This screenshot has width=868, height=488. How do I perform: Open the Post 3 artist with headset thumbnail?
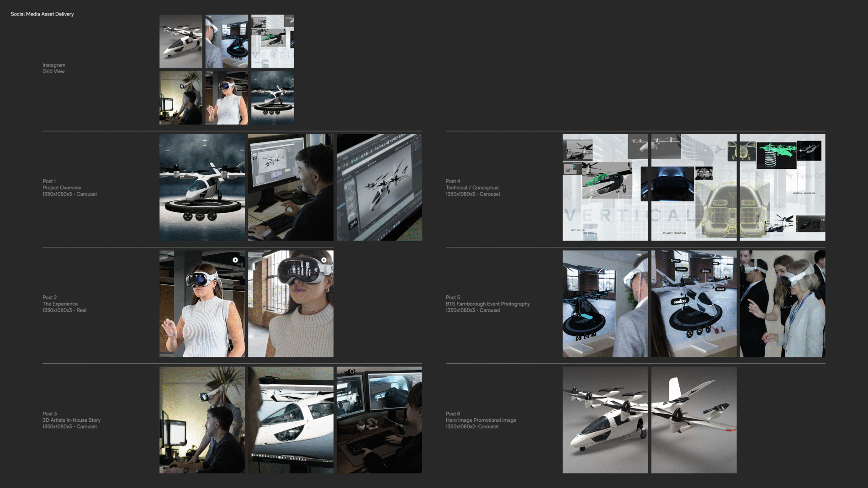click(x=202, y=420)
